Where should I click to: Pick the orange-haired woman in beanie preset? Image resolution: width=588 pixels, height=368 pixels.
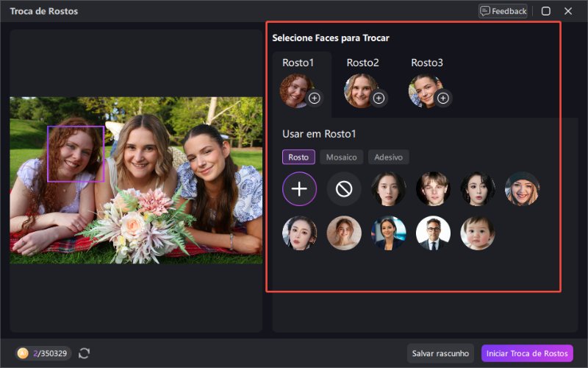click(x=523, y=189)
